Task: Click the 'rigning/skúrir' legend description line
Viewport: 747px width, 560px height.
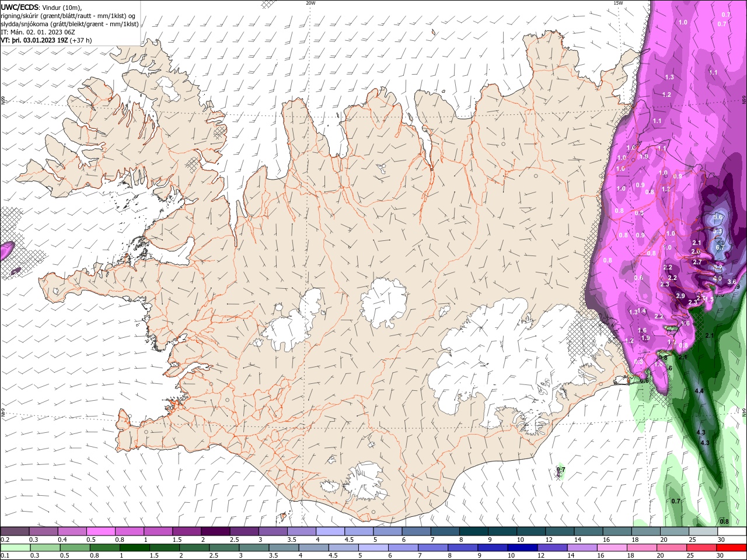Action: [x=68, y=16]
